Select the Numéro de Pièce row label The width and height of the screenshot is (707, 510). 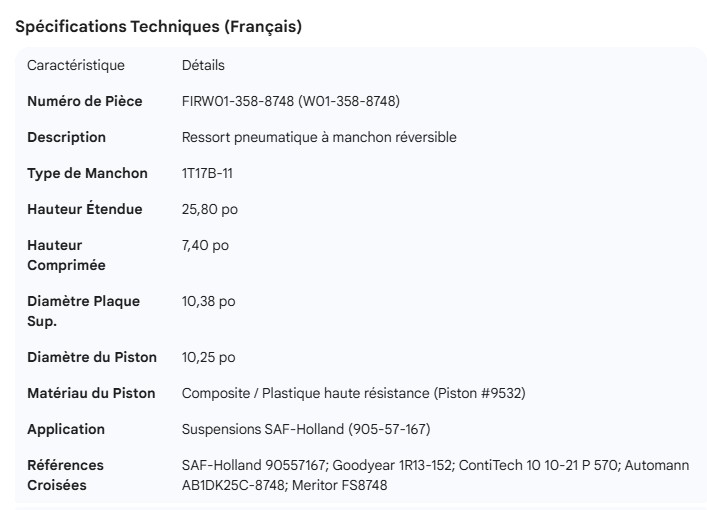(84, 101)
